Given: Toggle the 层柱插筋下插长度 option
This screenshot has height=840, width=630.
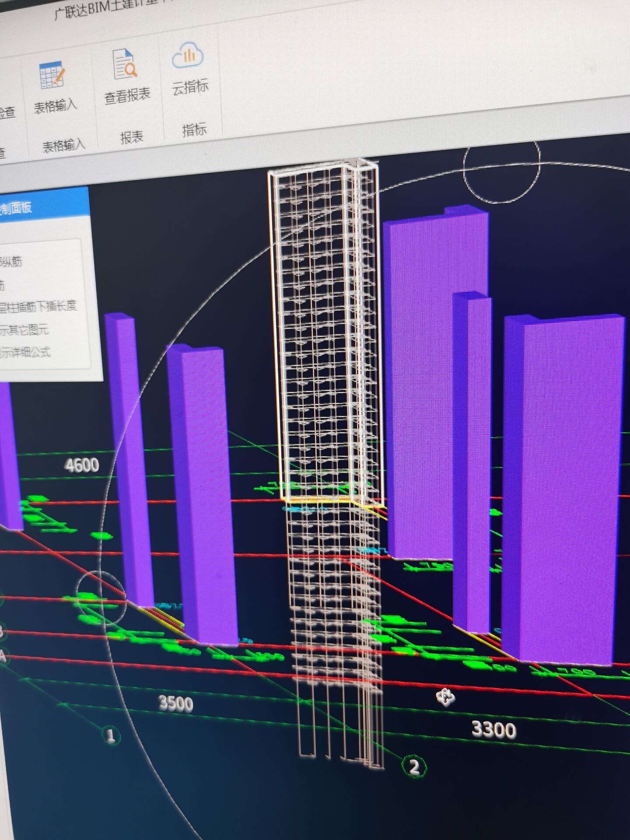Looking at the screenshot, I should [38, 306].
